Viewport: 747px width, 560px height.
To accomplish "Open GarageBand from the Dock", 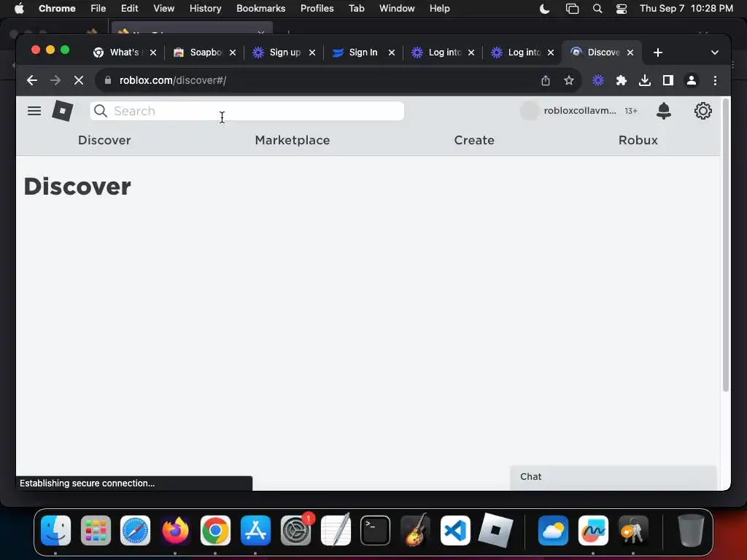I will pyautogui.click(x=415, y=530).
